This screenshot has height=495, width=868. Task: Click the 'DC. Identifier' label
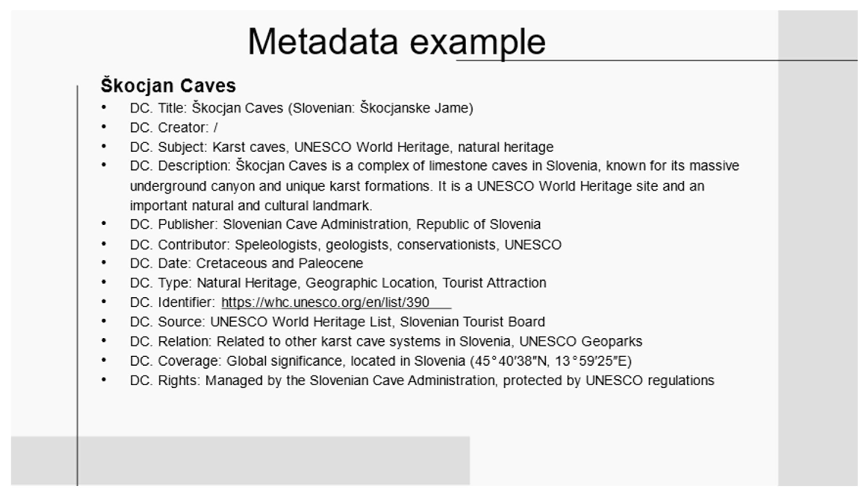pos(172,302)
